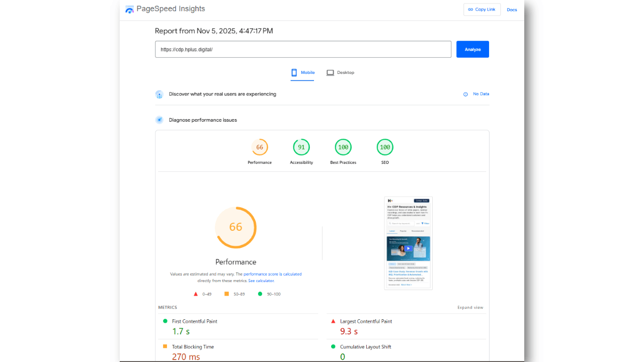Select the Best Practices score gauge
Image resolution: width=644 pixels, height=362 pixels.
[343, 147]
